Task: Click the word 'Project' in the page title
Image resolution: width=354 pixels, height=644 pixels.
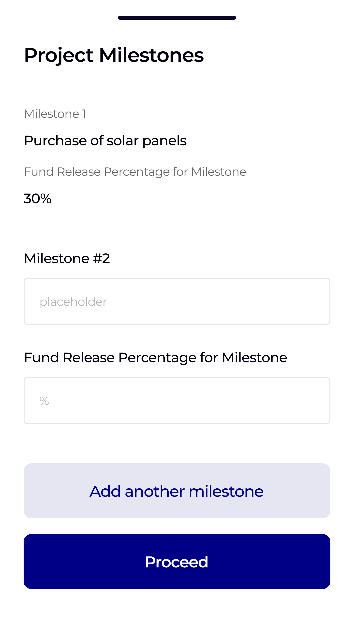Action: [x=59, y=55]
